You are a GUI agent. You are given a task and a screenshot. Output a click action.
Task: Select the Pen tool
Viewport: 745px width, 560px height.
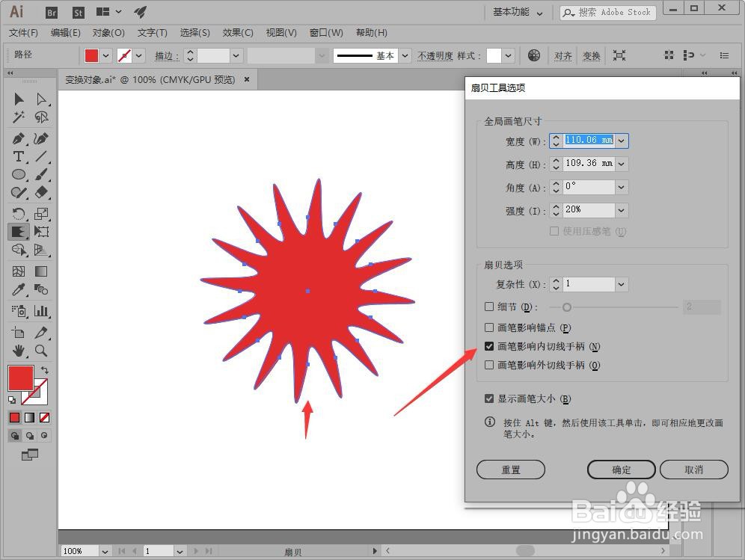click(19, 139)
